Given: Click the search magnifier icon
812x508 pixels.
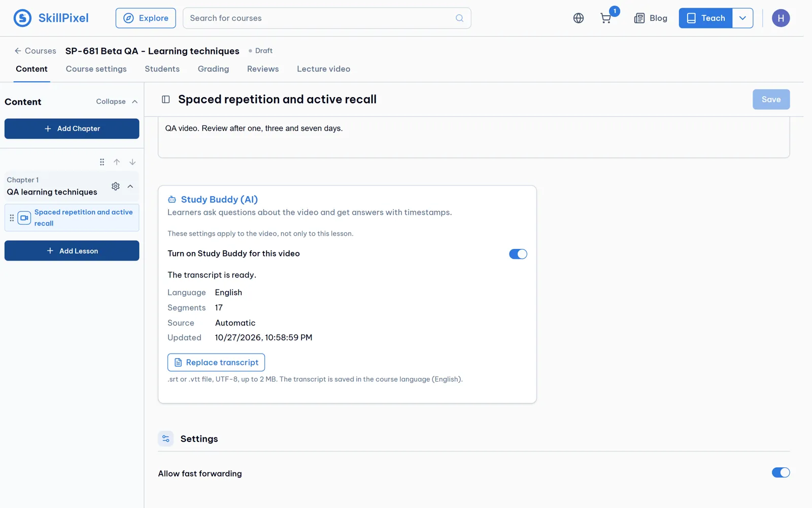Looking at the screenshot, I should tap(459, 18).
